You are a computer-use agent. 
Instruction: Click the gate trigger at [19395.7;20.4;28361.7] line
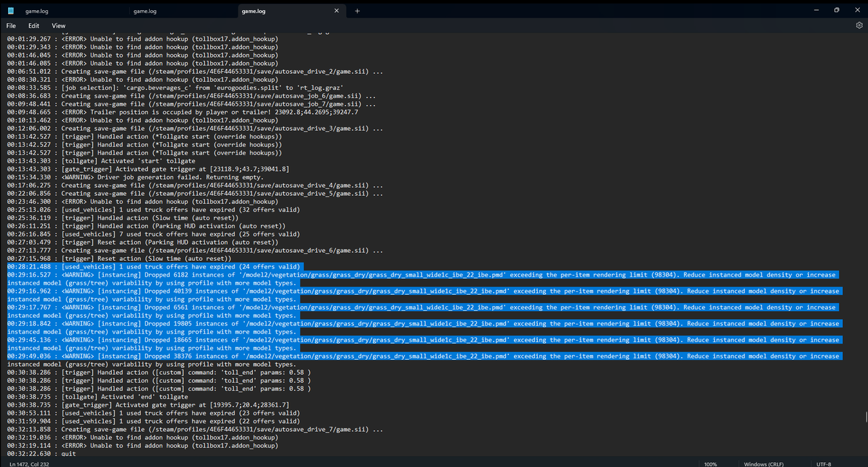tap(148, 405)
